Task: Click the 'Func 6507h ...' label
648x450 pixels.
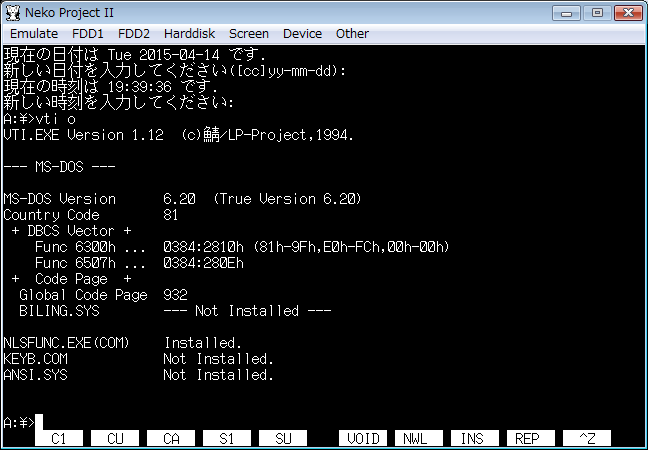Action: tap(90, 263)
